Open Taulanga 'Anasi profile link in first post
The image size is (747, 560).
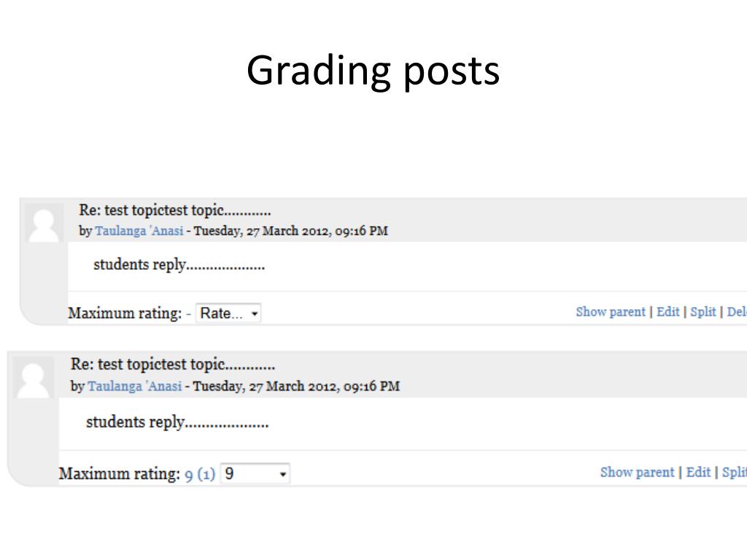pyautogui.click(x=139, y=231)
